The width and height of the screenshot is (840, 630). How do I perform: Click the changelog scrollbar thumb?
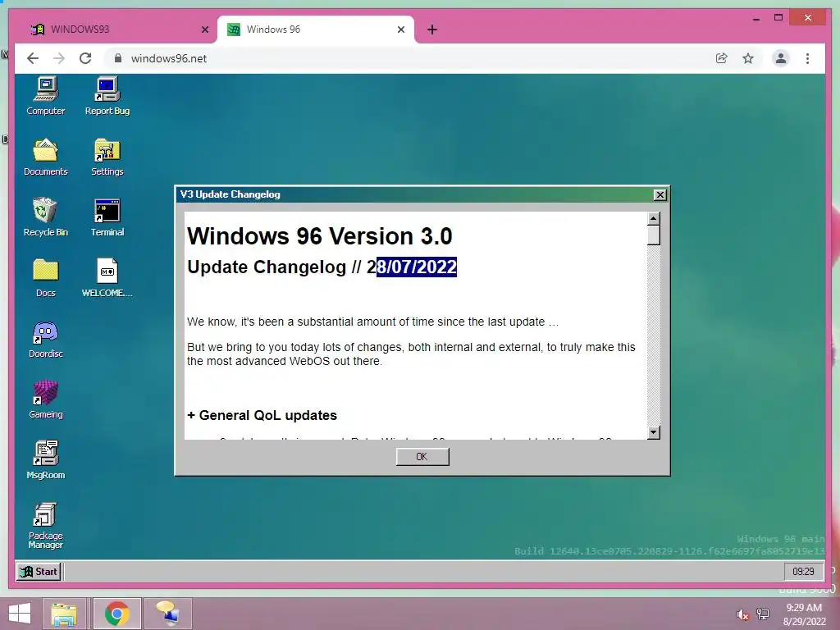pos(653,235)
